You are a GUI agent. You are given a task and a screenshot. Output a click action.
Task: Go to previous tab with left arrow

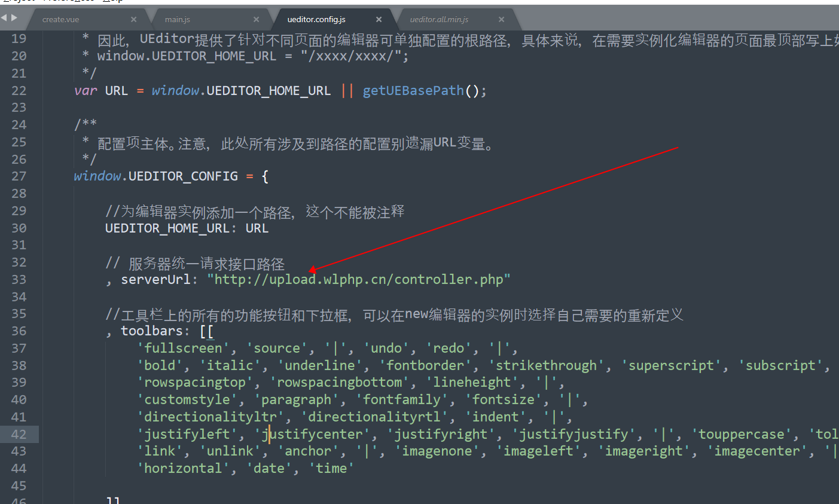tap(4, 18)
